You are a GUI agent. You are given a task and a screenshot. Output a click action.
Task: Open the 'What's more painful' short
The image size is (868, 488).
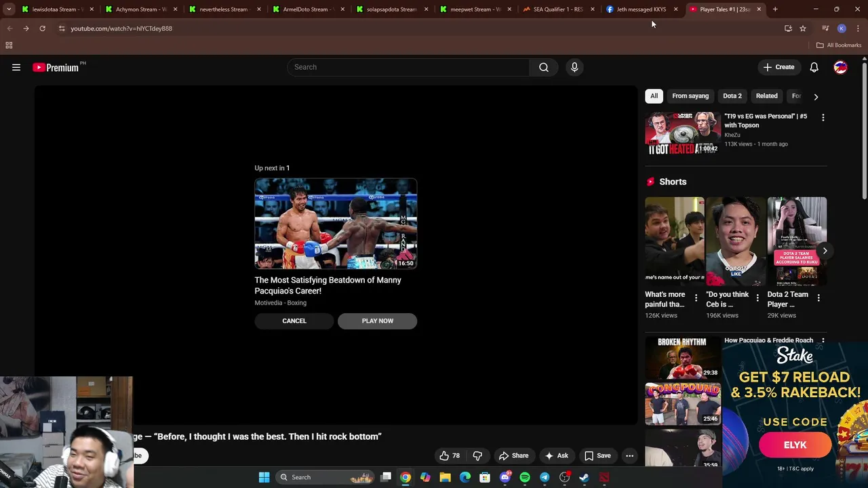[x=675, y=241]
